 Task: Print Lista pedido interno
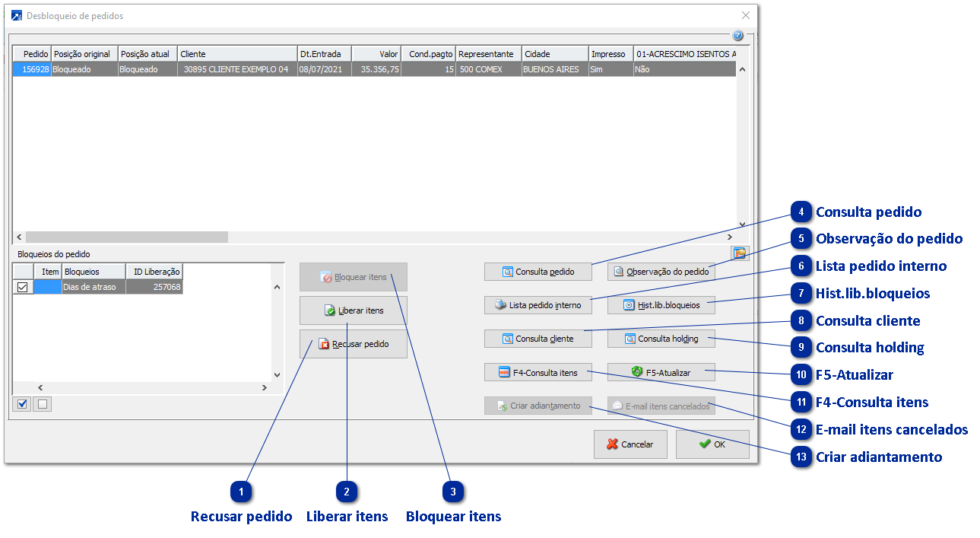[538, 305]
